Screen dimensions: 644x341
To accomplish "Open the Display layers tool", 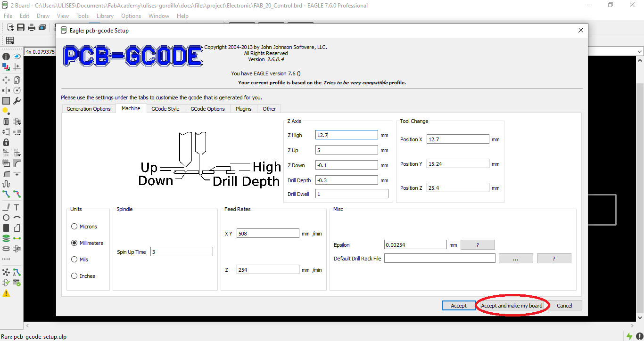I will coord(6,67).
